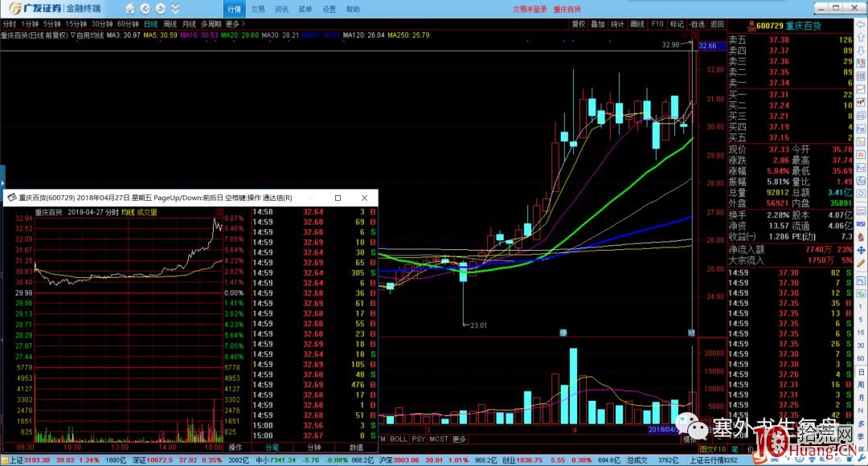Expand the 自用均线 indicator dropdown

pyautogui.click(x=87, y=35)
